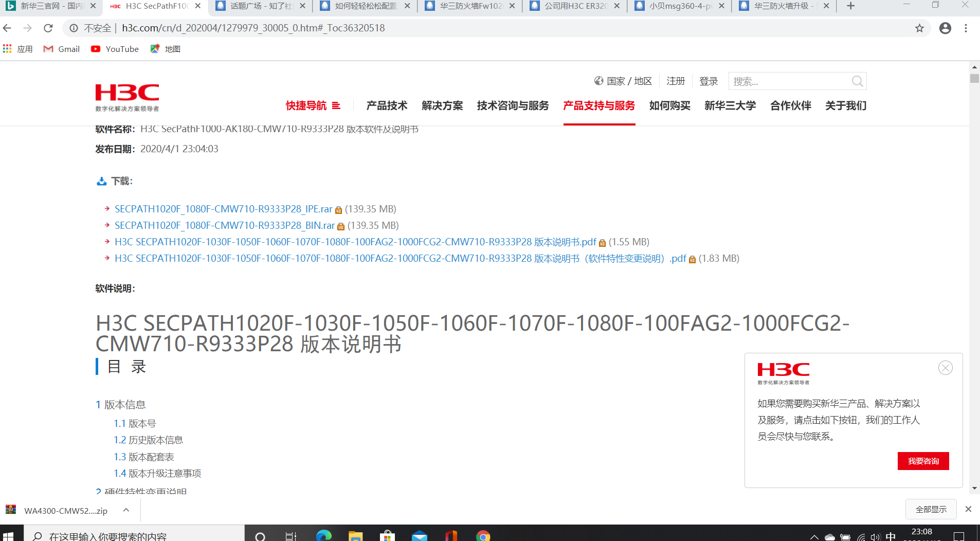The width and height of the screenshot is (980, 541).
Task: Click the search magnifier icon
Action: [x=857, y=81]
